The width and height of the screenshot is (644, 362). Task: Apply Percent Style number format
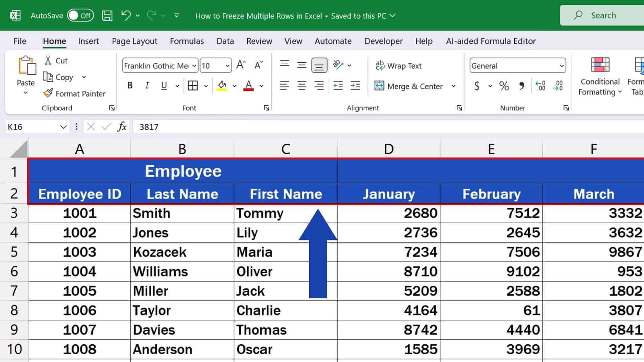point(504,85)
